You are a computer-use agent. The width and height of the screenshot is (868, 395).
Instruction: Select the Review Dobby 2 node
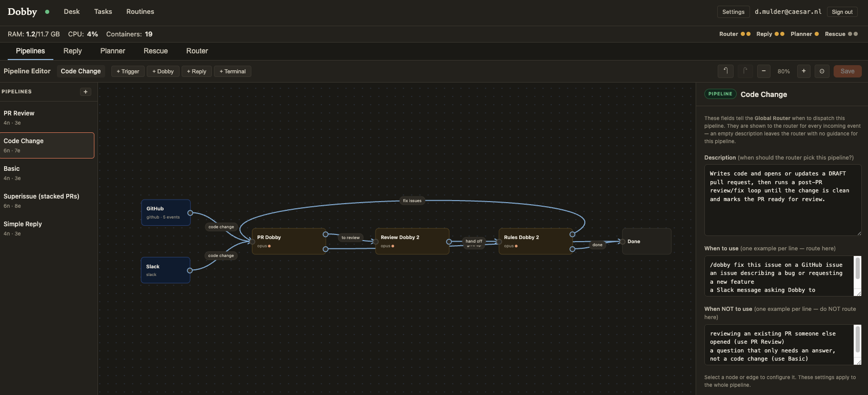point(412,241)
